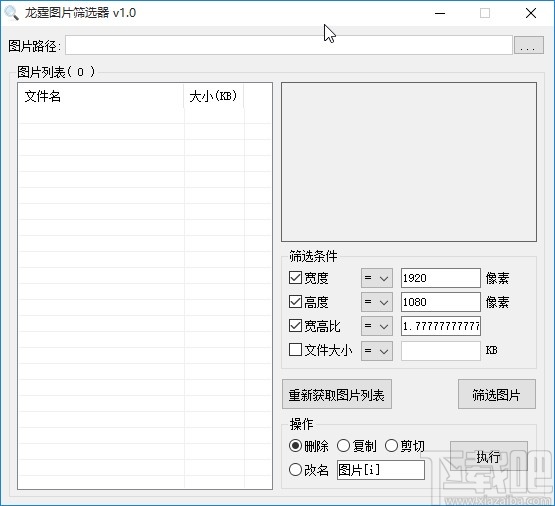Viewport: 555px width, 506px height.
Task: Click the width value field showing 1920
Action: click(x=441, y=278)
